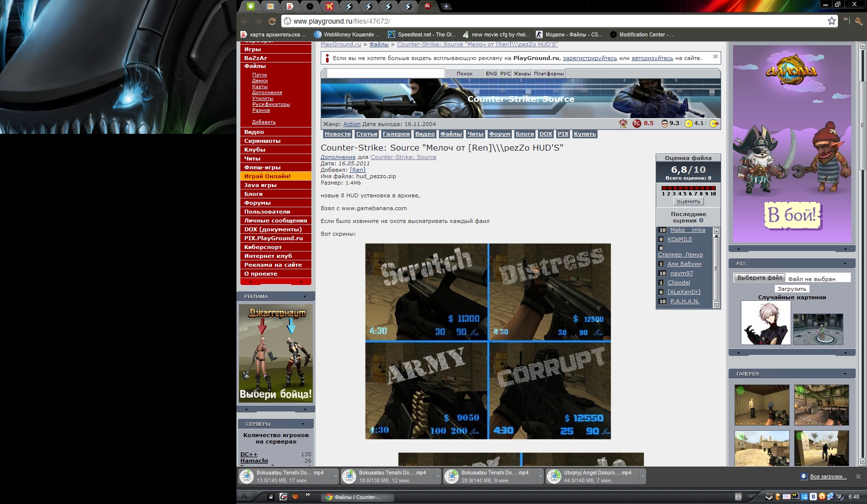Open the first Bokusatsu Tenshi download menu arrow
Viewport: 867px width, 504px height.
pyautogui.click(x=335, y=476)
